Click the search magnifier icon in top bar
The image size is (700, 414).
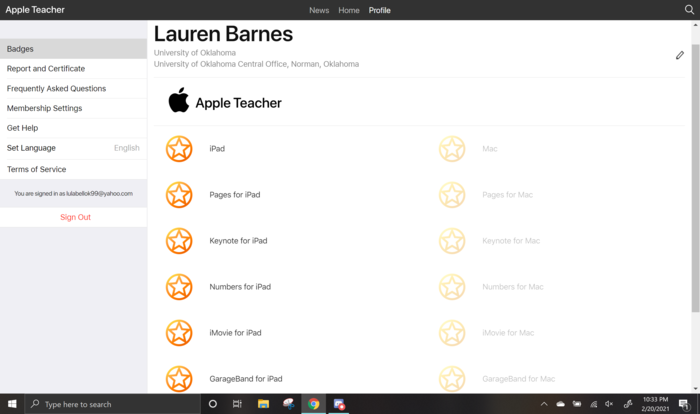(689, 9)
